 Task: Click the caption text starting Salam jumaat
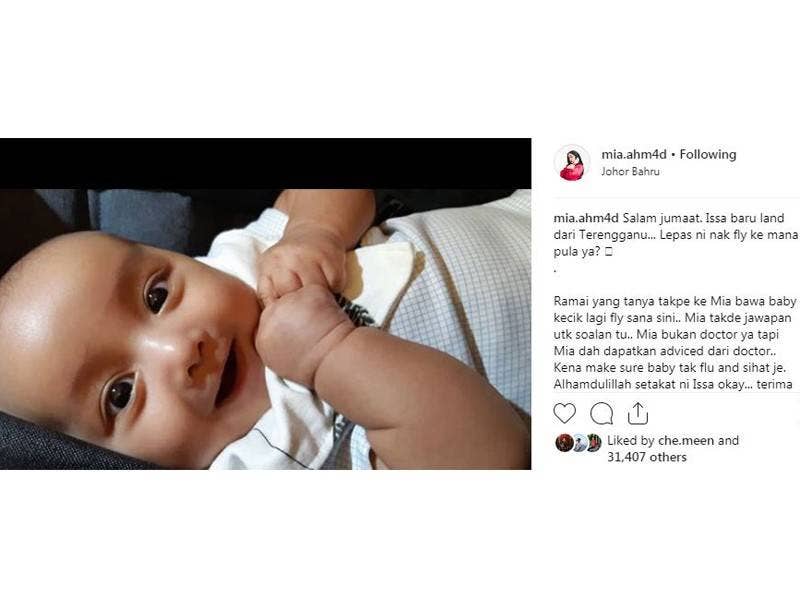pyautogui.click(x=676, y=235)
